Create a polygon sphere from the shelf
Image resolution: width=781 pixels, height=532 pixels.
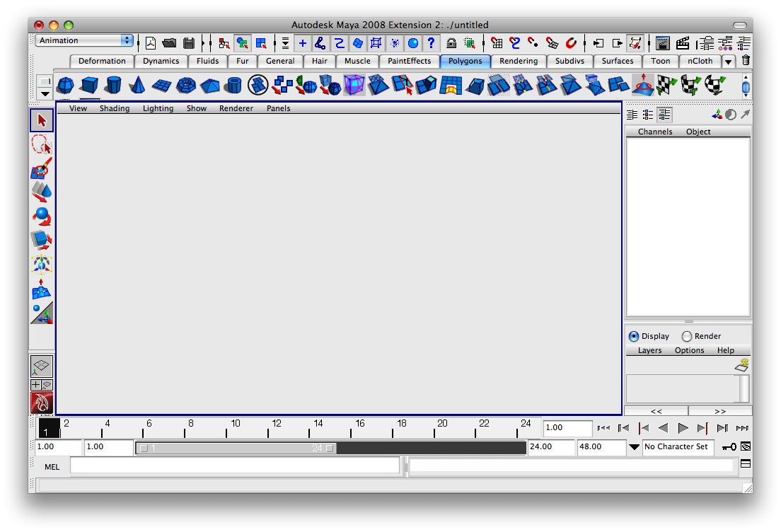coord(64,85)
